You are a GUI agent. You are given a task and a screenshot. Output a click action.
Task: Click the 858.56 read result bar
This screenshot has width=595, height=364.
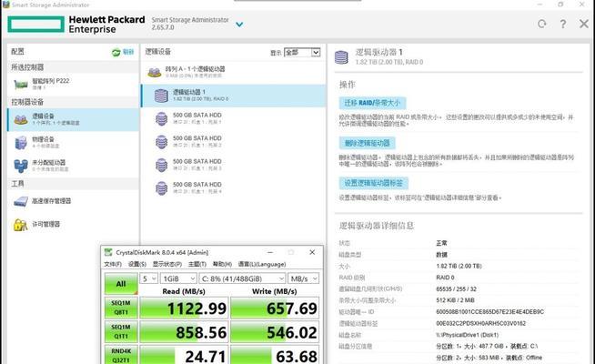[184, 332]
